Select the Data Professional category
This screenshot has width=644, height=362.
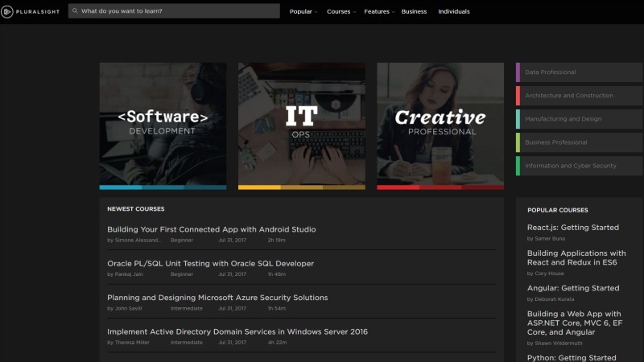580,72
